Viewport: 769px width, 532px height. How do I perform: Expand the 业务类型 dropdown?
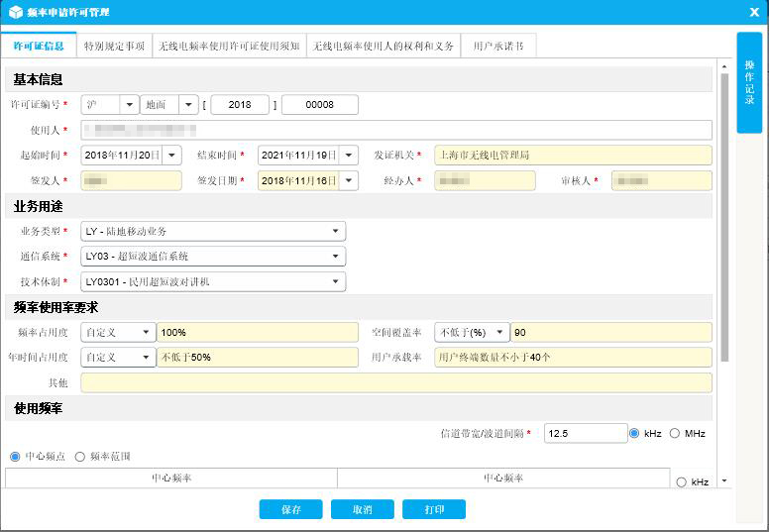pos(337,232)
